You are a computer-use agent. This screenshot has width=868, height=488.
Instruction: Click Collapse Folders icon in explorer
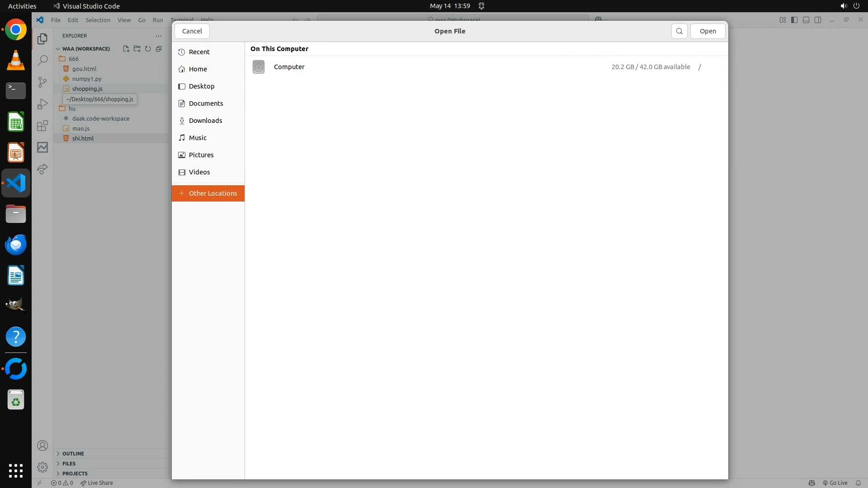[159, 49]
